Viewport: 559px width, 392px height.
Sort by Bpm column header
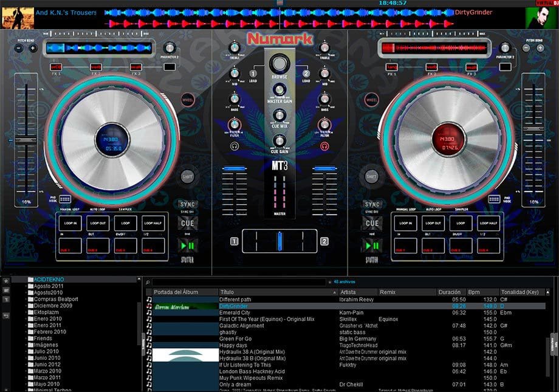coord(482,292)
